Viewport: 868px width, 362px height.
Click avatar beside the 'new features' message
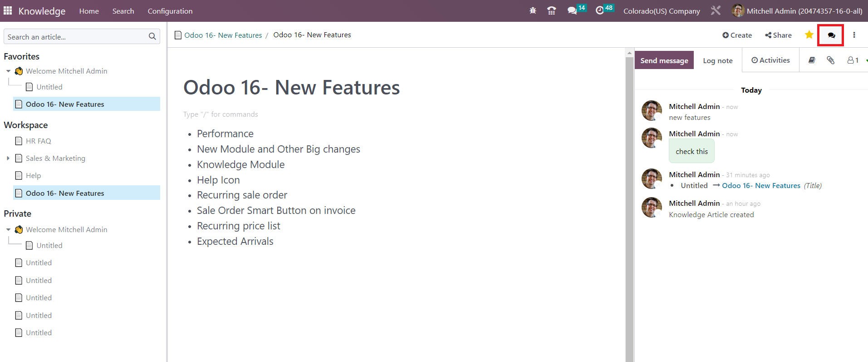(x=652, y=110)
